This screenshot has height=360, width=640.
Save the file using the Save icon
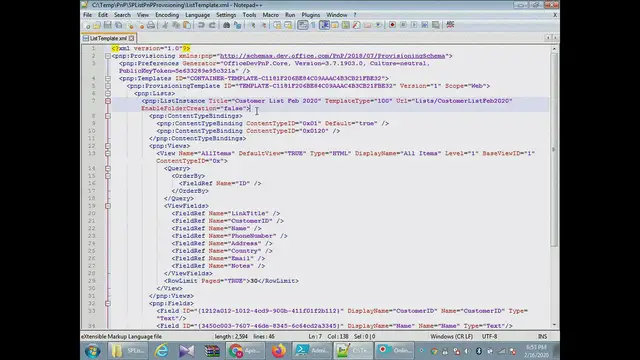[x=107, y=25]
